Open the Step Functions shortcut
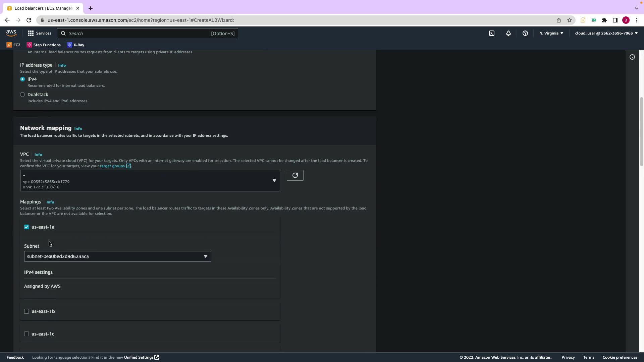Screen dimensions: 644x362 [44, 45]
